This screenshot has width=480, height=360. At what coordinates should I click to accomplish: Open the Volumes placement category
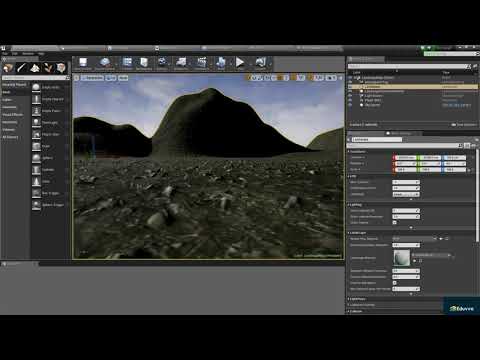pos(15,130)
